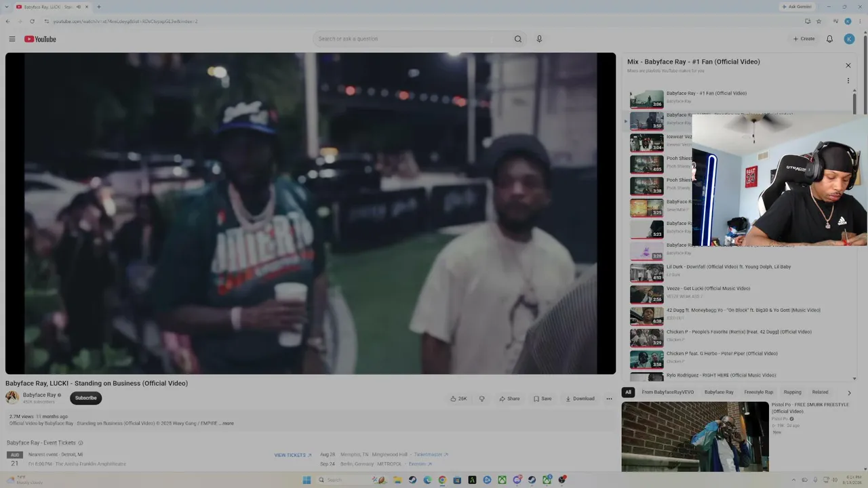This screenshot has height=488, width=868.
Task: Open the Babyface Ray channel name link
Action: pos(39,395)
